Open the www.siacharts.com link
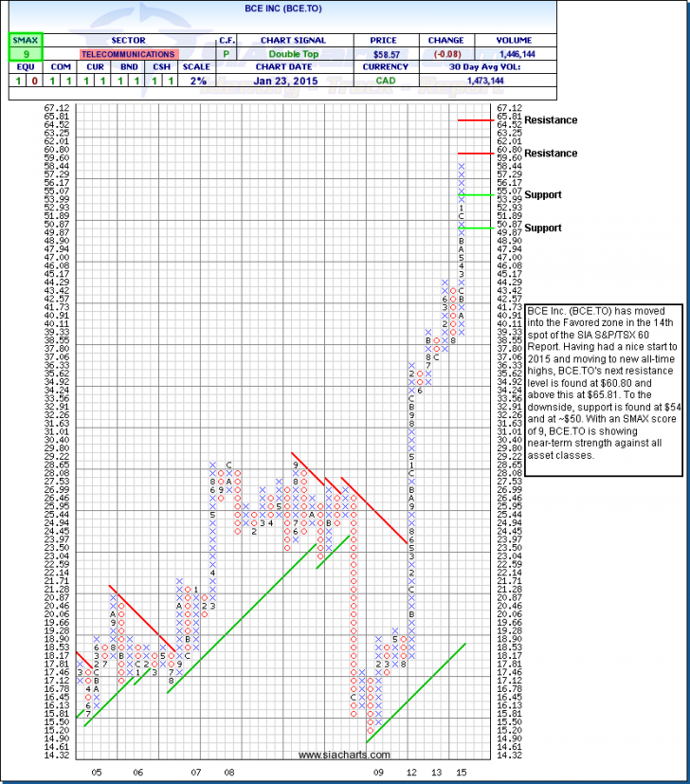The image size is (690, 784). [344, 755]
